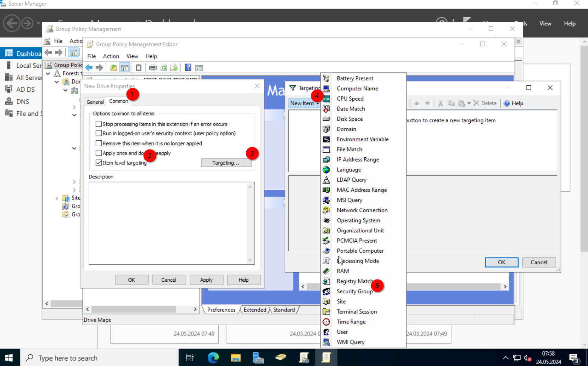Image resolution: width=588 pixels, height=366 pixels.
Task: Click the copy icon in Targeting Editor toolbar
Action: (x=451, y=103)
